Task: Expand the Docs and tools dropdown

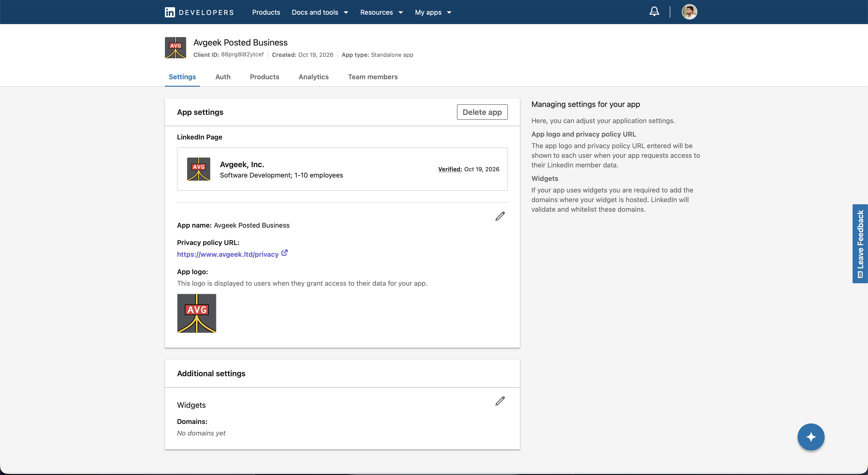Action: (320, 13)
